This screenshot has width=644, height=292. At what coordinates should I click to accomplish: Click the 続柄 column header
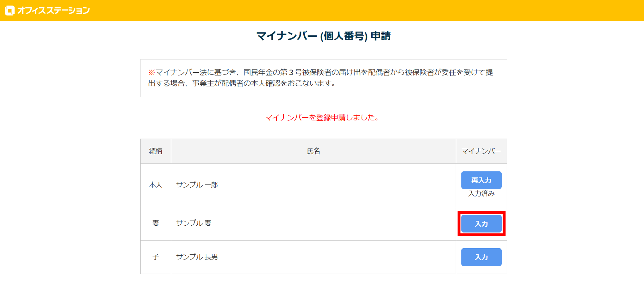pyautogui.click(x=156, y=151)
